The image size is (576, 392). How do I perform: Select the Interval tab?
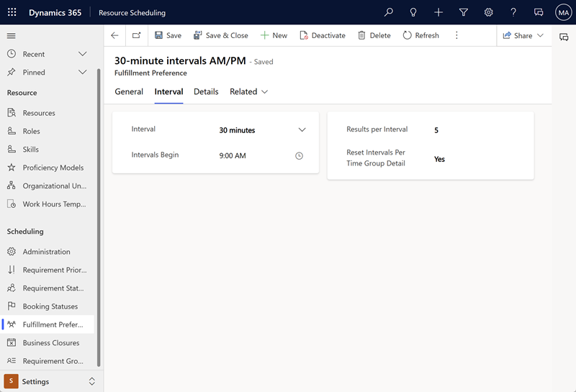click(x=168, y=92)
